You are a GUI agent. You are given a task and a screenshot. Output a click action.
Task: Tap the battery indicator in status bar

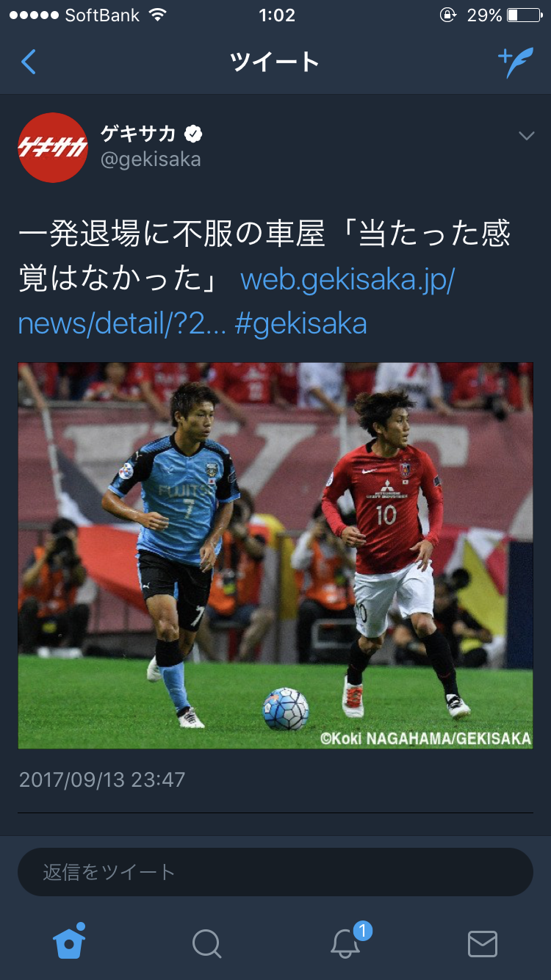[x=522, y=15]
